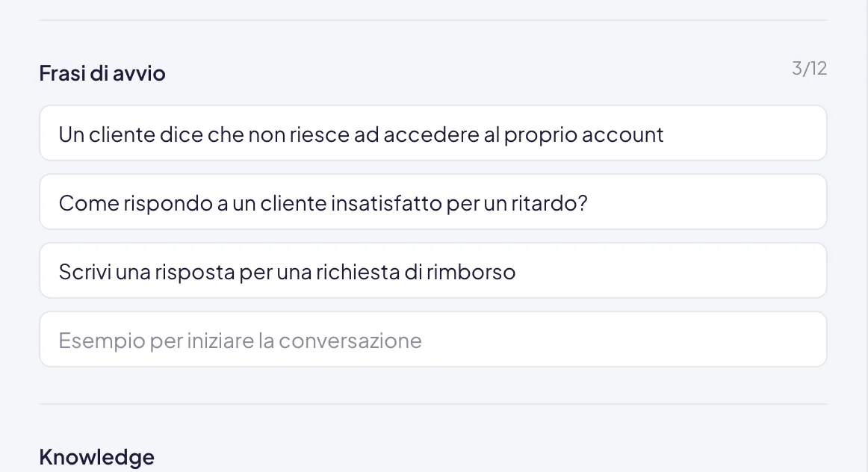Select the 'Come rispondo a un cliente insatisfatto' field
This screenshot has height=472, width=868.
pyautogui.click(x=433, y=202)
